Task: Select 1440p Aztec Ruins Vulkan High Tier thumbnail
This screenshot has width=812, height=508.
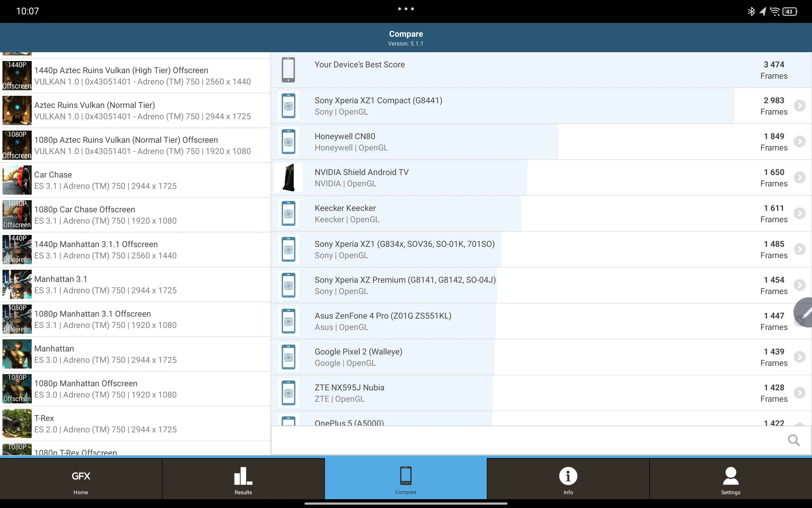Action: [x=17, y=76]
